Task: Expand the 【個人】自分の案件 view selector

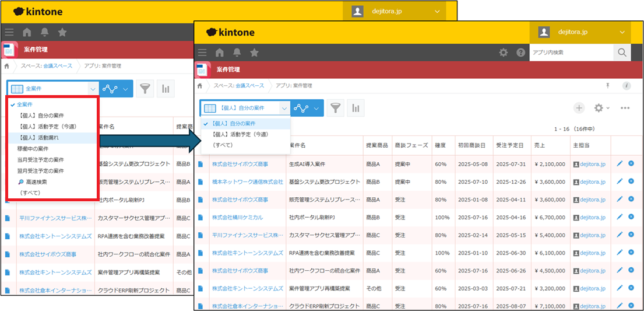Action: point(283,108)
